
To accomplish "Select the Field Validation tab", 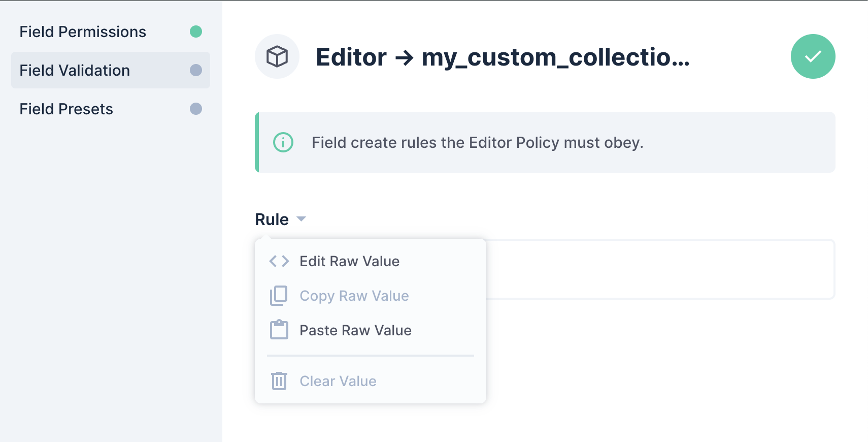I will (x=75, y=71).
